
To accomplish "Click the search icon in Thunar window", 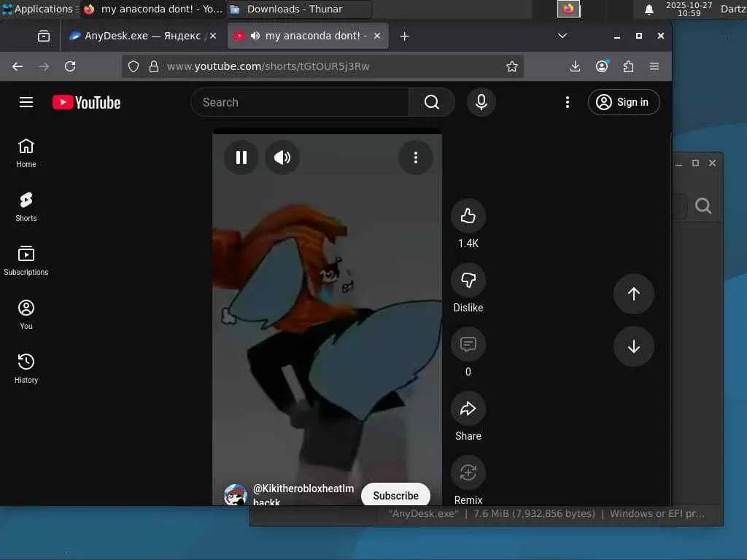I will point(703,206).
